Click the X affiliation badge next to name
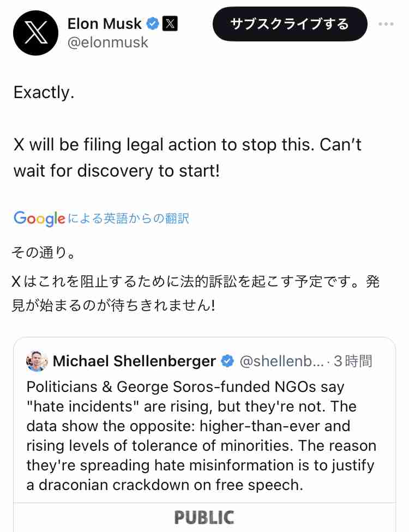 [170, 24]
